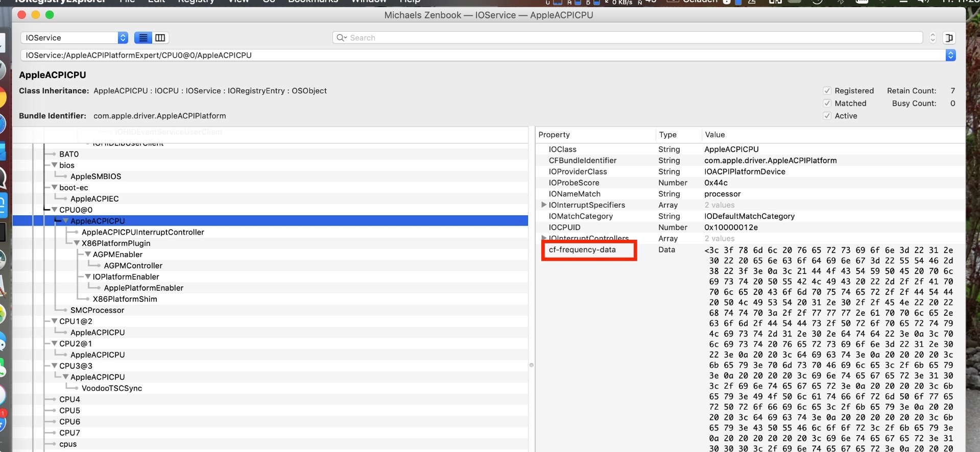Screen dimensions: 980x452
Task: Collapse the AGPMEnabler node
Action: click(x=88, y=255)
